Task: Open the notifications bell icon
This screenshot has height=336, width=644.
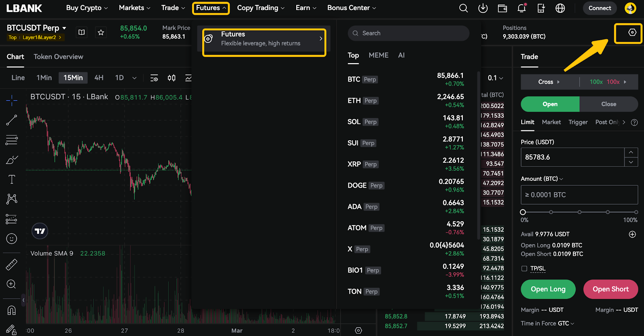Action: tap(522, 8)
